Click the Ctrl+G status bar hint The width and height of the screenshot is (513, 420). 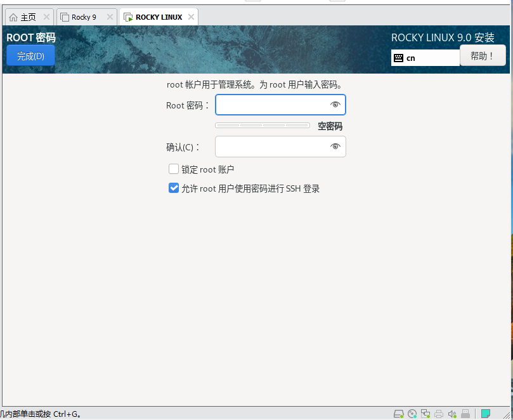(x=39, y=414)
